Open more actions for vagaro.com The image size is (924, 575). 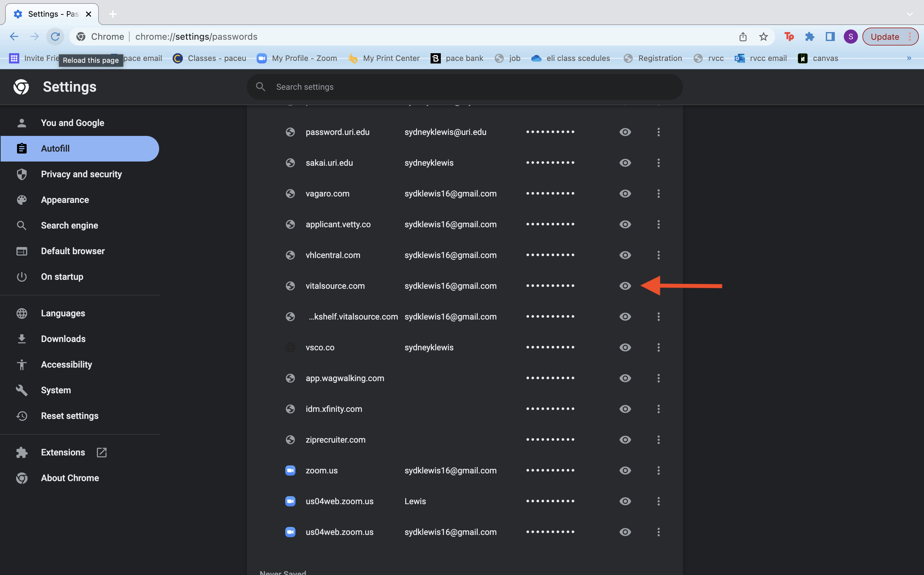[x=658, y=194]
